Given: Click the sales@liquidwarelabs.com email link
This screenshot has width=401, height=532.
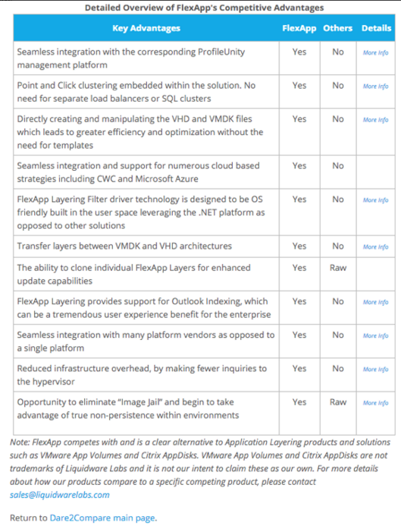Looking at the screenshot, I should [x=60, y=495].
